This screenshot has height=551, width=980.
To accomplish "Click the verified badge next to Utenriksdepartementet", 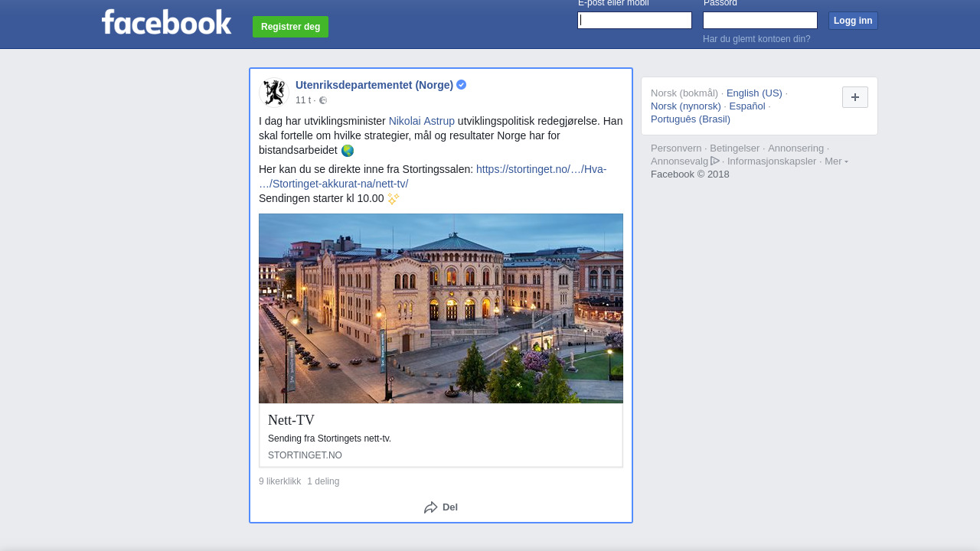I will tap(462, 85).
